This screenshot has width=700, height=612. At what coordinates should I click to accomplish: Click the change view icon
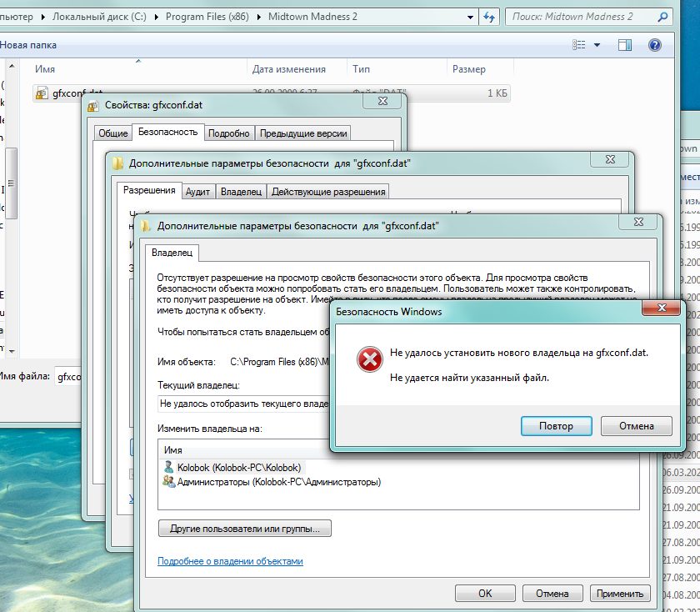578,45
